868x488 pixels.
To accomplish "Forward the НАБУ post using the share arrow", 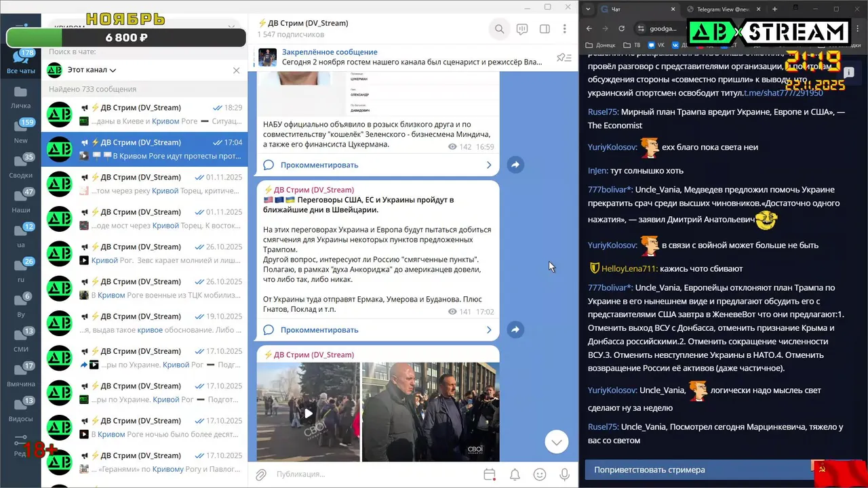I will (x=515, y=165).
